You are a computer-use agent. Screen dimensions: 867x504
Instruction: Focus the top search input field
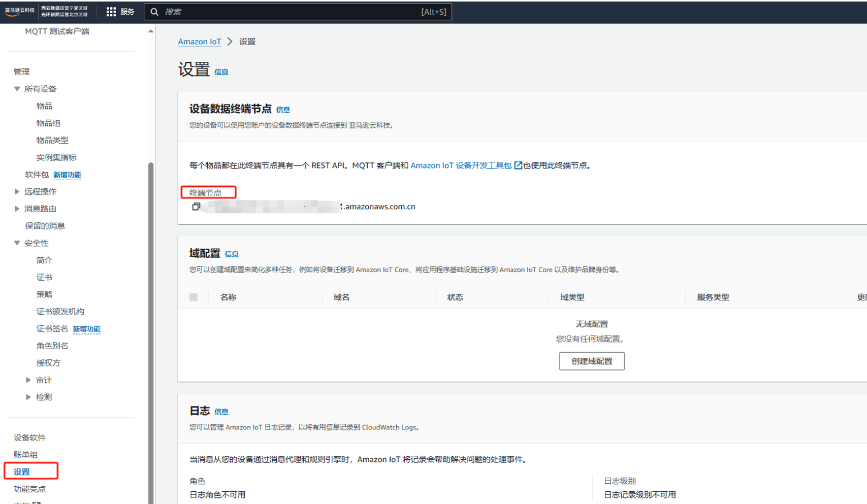pyautogui.click(x=298, y=12)
